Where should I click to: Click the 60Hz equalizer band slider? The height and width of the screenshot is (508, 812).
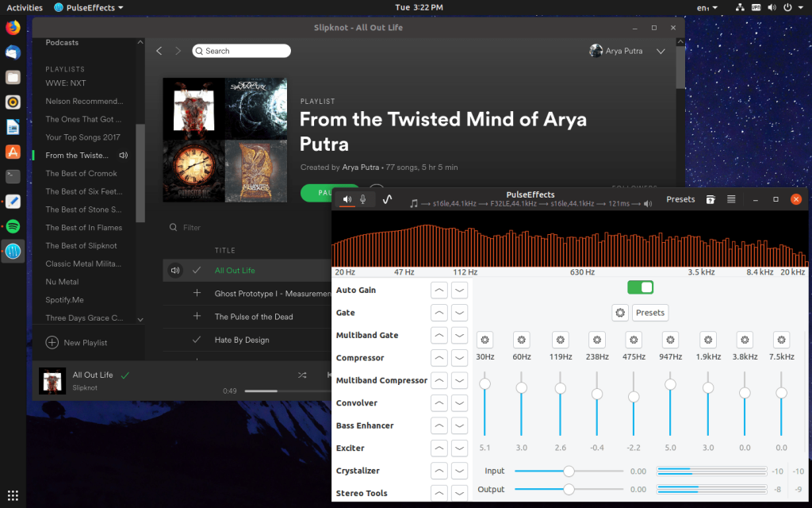pyautogui.click(x=522, y=387)
